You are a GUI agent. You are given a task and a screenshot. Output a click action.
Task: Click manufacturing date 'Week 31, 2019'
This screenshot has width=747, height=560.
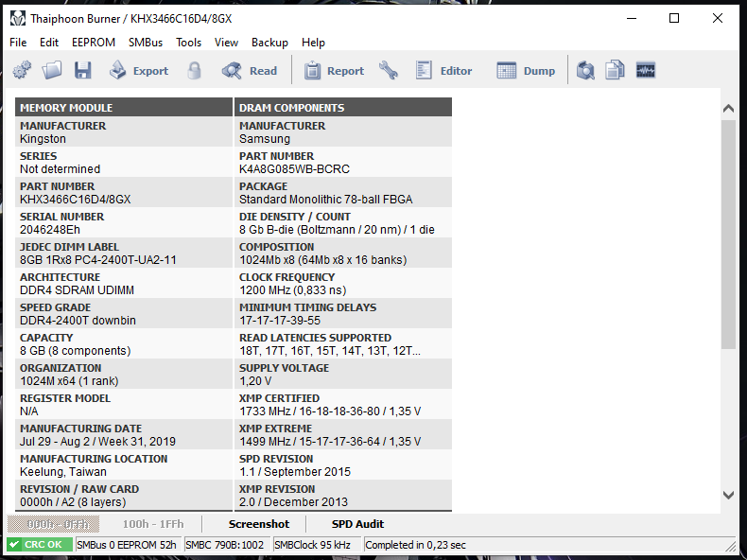click(x=137, y=442)
